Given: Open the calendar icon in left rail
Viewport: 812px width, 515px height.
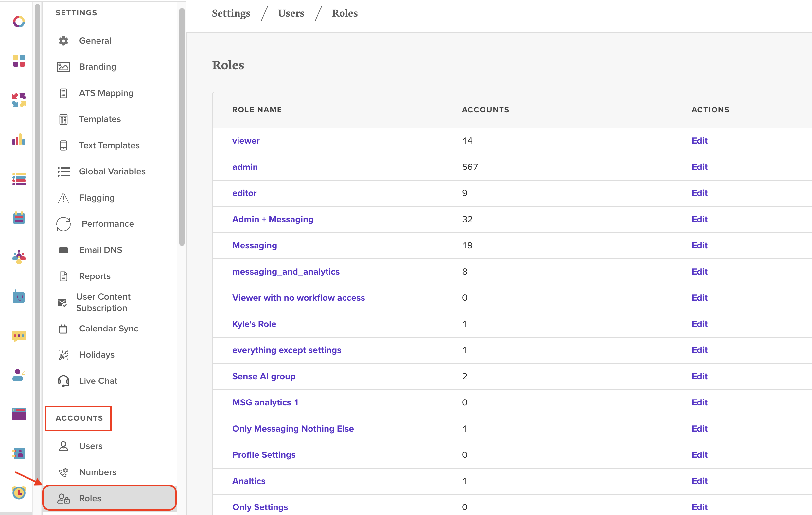Looking at the screenshot, I should (x=19, y=218).
